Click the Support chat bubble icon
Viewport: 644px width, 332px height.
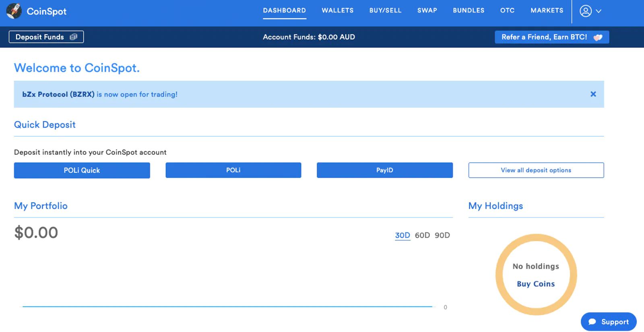tap(592, 322)
